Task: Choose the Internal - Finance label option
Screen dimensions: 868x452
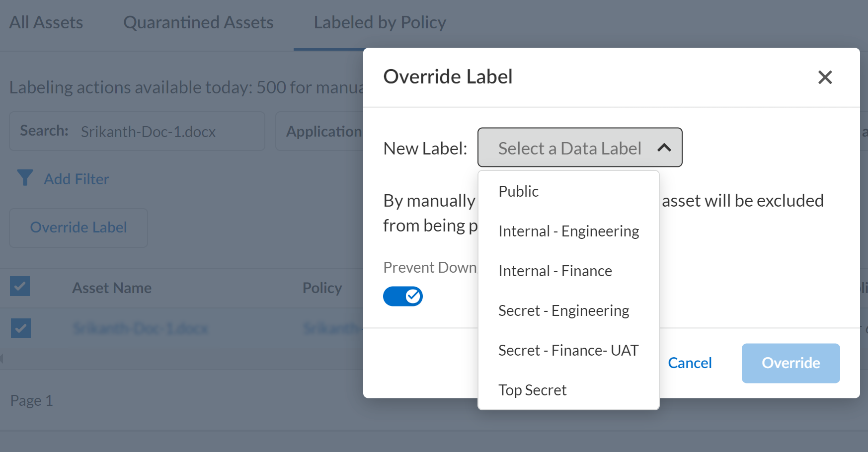Action: tap(555, 271)
